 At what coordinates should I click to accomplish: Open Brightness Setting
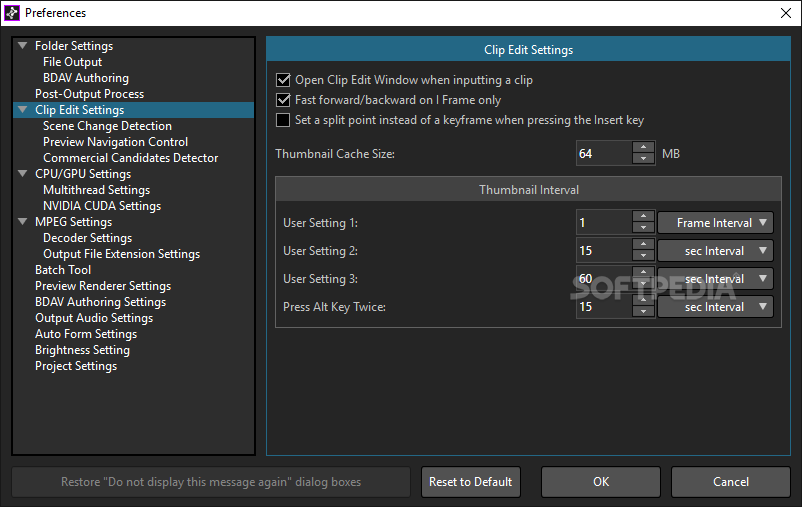tap(82, 350)
